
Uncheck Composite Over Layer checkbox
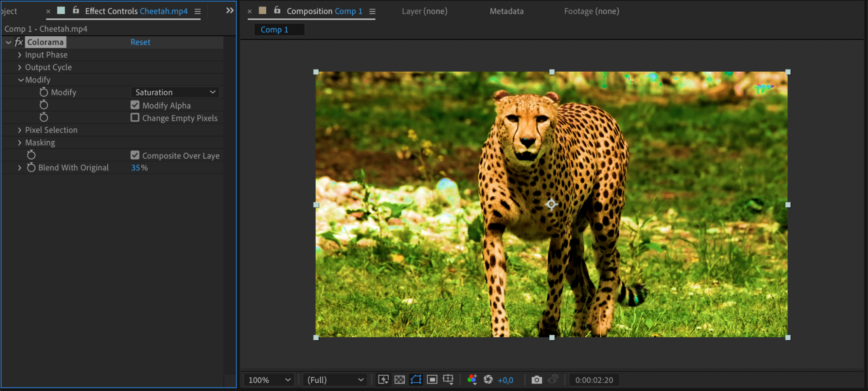tap(135, 155)
